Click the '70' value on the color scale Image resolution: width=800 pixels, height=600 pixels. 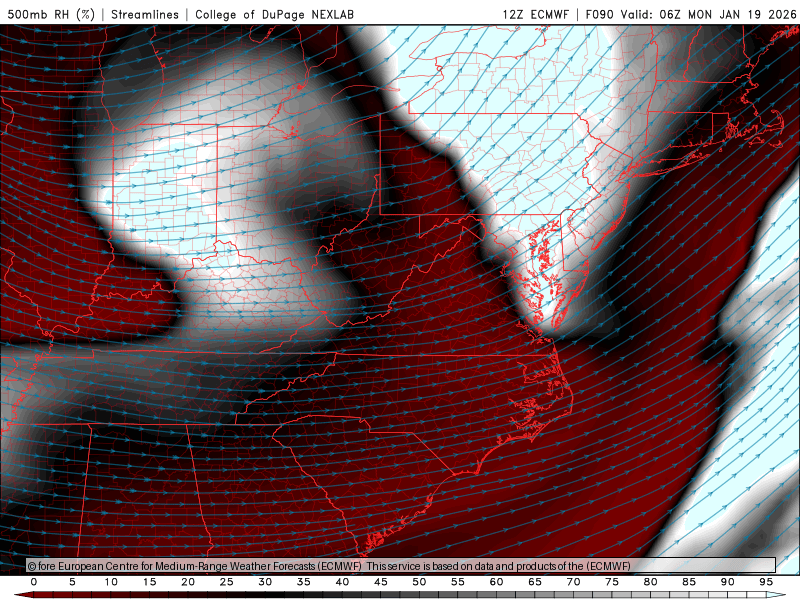click(573, 582)
